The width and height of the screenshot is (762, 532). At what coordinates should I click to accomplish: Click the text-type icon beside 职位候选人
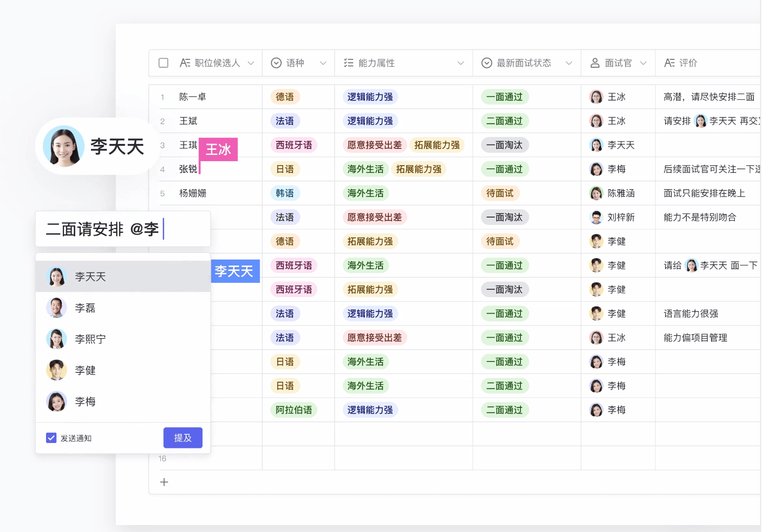185,63
